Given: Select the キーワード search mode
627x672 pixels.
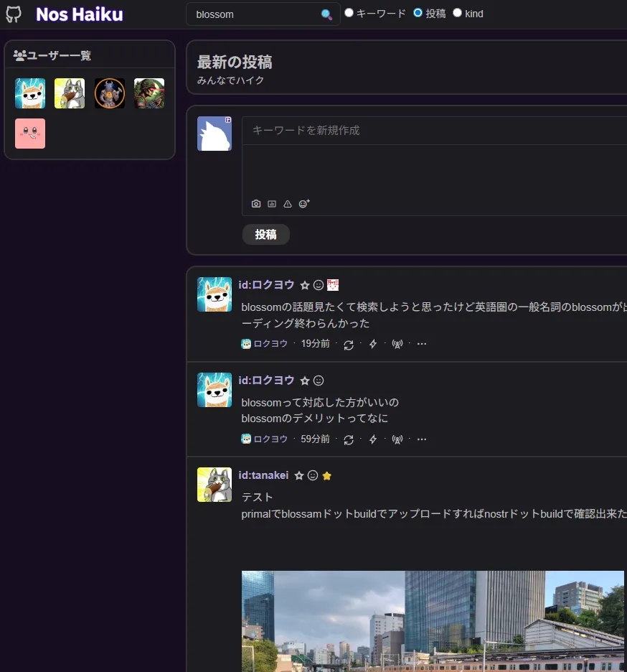Looking at the screenshot, I should [x=349, y=12].
